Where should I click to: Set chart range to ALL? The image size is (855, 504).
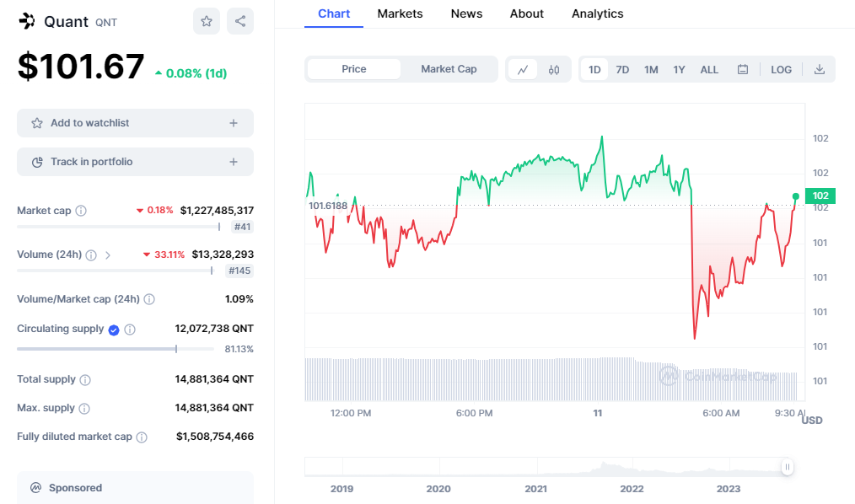click(709, 70)
